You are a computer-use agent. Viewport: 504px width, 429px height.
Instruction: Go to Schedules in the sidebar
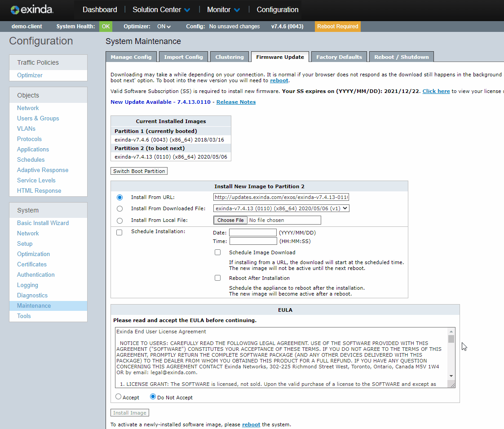pyautogui.click(x=31, y=160)
